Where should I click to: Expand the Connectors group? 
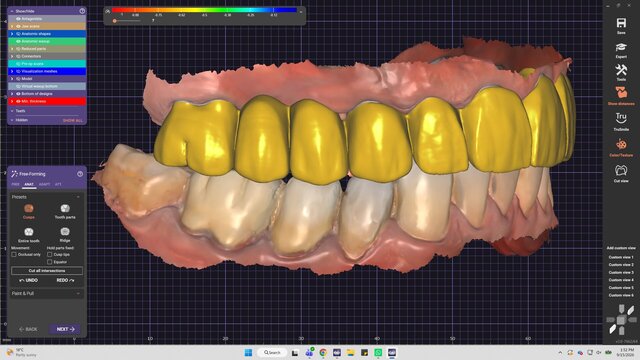click(12, 56)
